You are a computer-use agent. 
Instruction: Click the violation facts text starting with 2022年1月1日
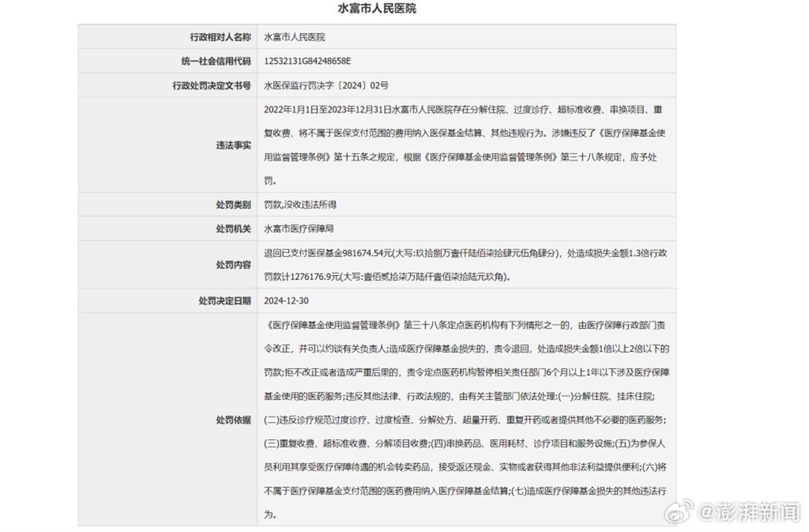465,109
